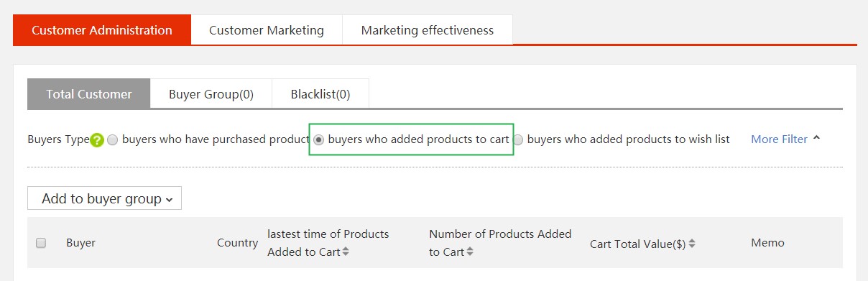Show the Buyer Group(0) tab
The width and height of the screenshot is (868, 281).
tap(211, 94)
